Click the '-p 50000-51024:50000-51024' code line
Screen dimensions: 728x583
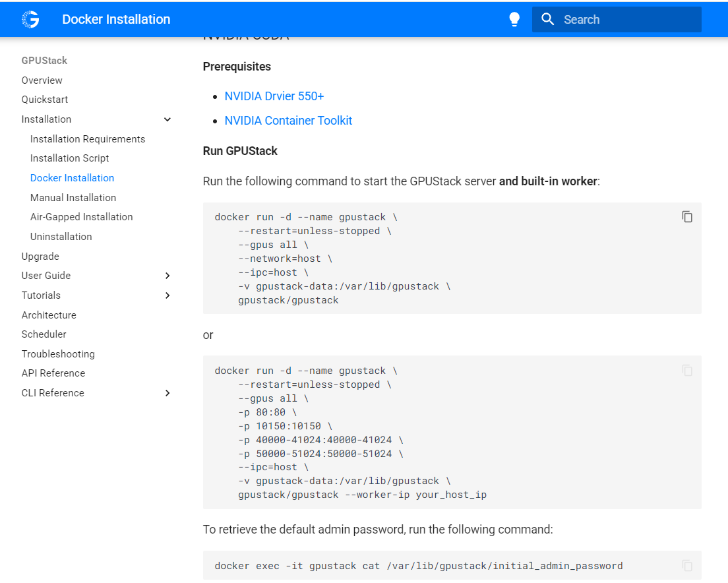point(321,454)
